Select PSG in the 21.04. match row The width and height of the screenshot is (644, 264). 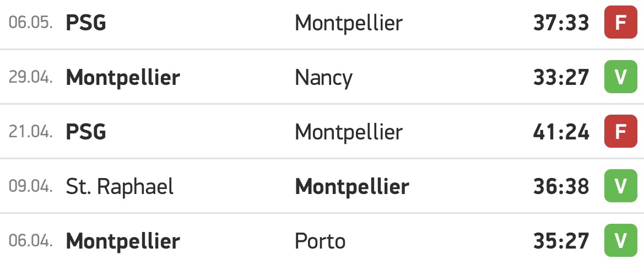(x=86, y=132)
